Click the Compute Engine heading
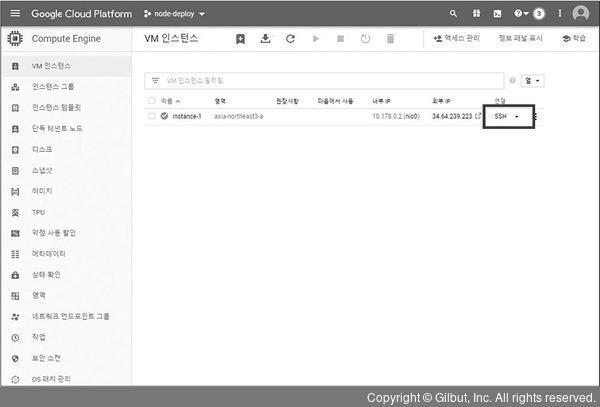 (66, 39)
